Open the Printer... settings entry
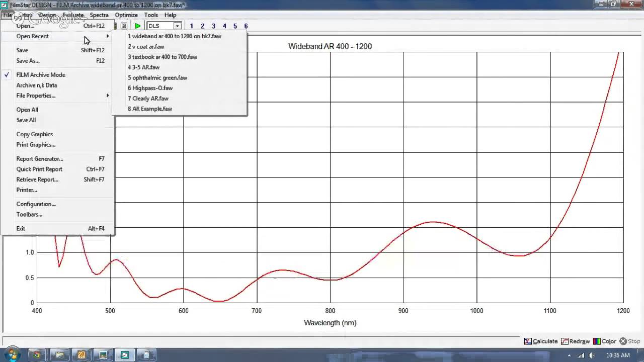Viewport: 644px width, 362px height. (x=58, y=190)
